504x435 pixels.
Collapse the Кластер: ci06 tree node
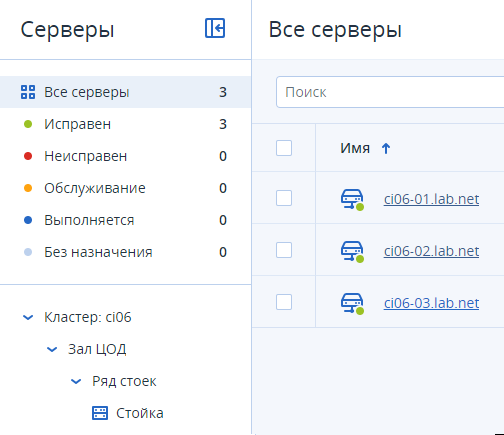pos(28,317)
